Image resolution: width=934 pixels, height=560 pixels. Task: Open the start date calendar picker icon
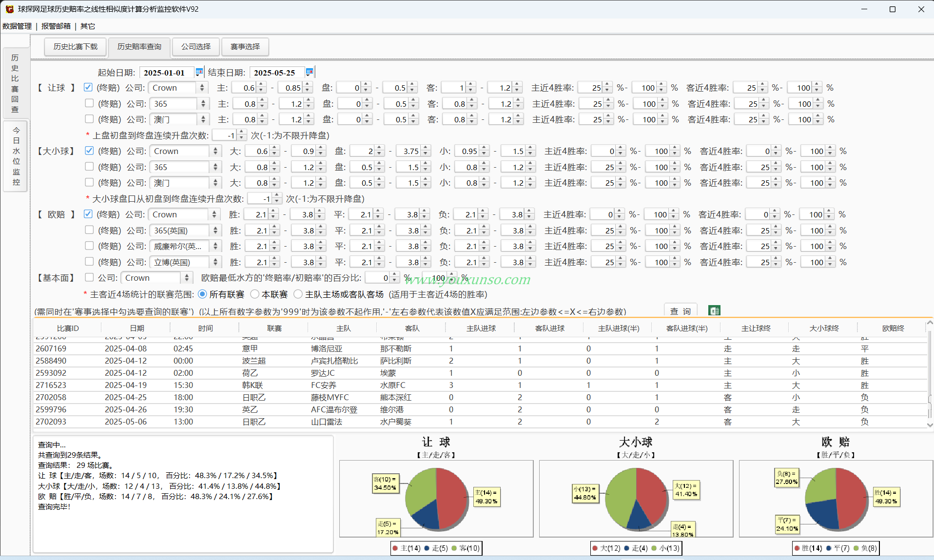[199, 72]
